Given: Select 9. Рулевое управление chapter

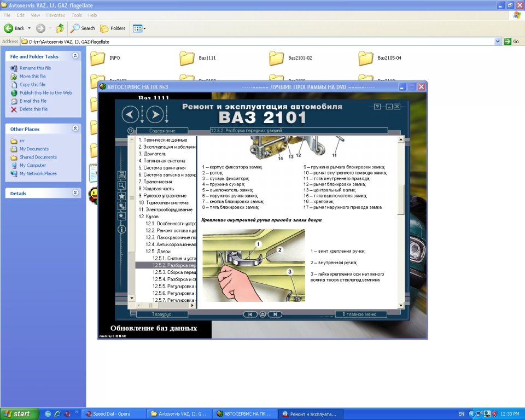Looking at the screenshot, I should pos(162,196).
